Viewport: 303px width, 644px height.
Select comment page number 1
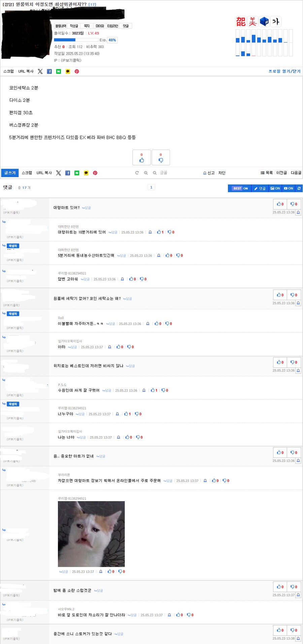[151, 188]
